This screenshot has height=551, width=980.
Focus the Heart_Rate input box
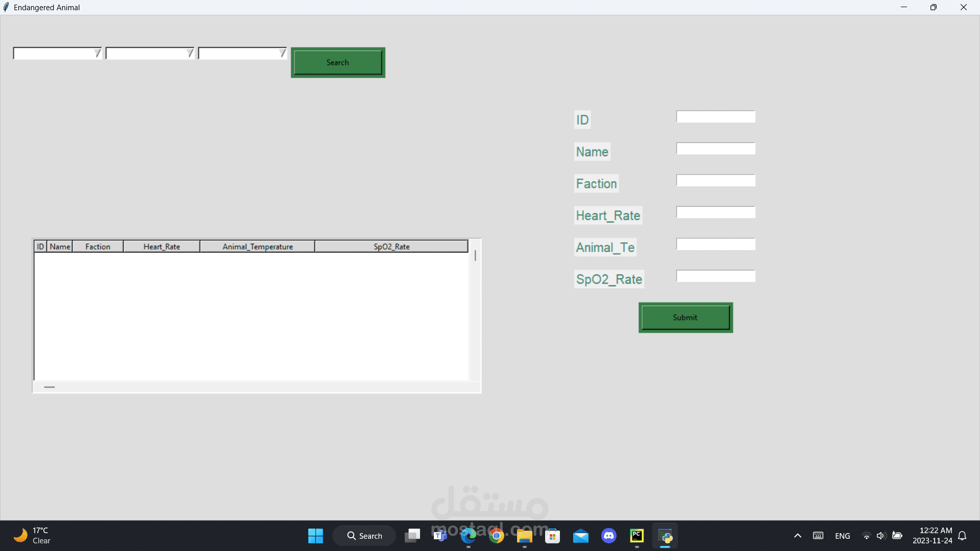tap(715, 212)
